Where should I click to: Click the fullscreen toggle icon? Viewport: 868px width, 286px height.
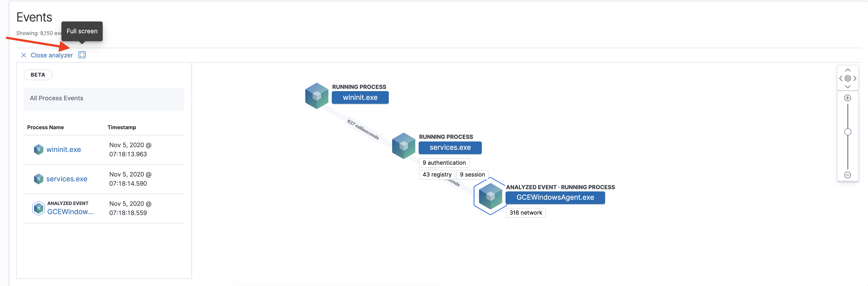click(x=82, y=55)
